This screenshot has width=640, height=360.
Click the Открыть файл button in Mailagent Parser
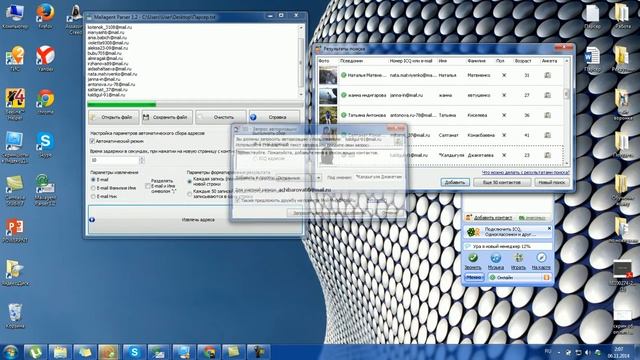click(x=113, y=117)
